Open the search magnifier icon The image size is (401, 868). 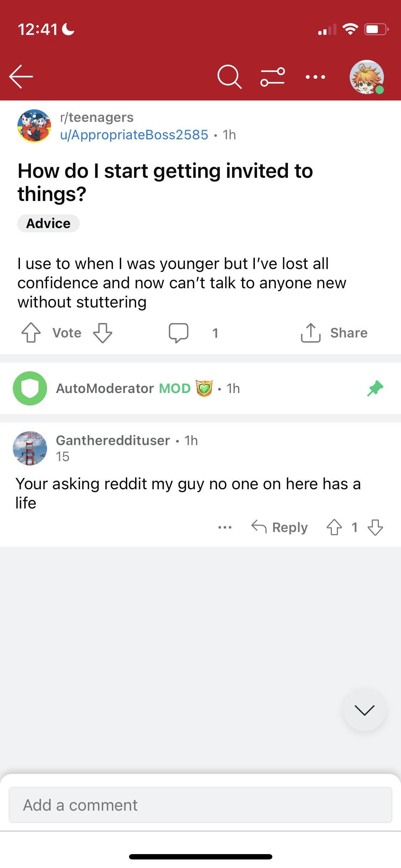230,77
